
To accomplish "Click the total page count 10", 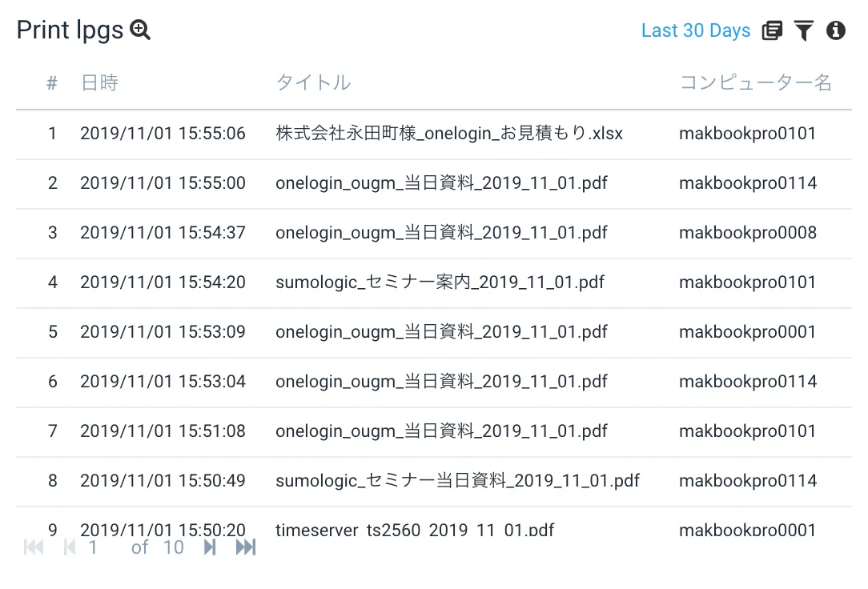I will pyautogui.click(x=173, y=547).
